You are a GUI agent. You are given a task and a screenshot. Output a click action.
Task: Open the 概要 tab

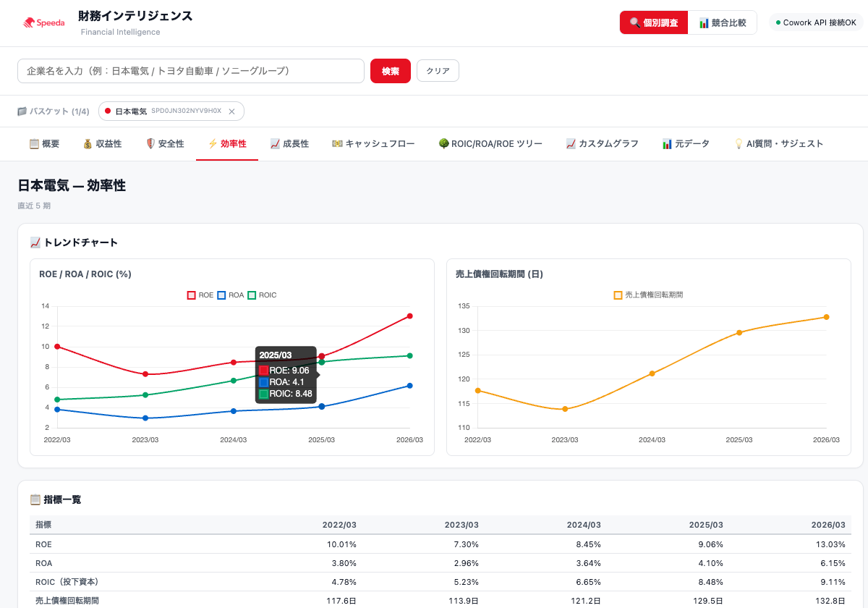44,144
